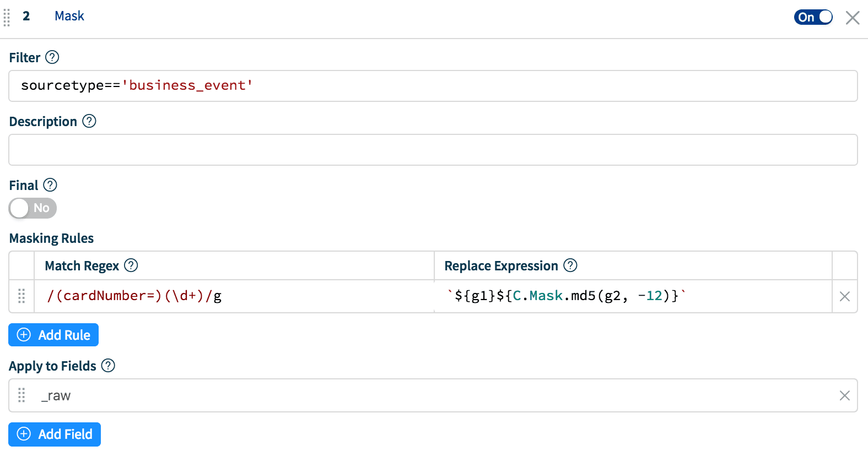This screenshot has width=868, height=473.
Task: Click the help icon next to Filter
Action: [52, 57]
